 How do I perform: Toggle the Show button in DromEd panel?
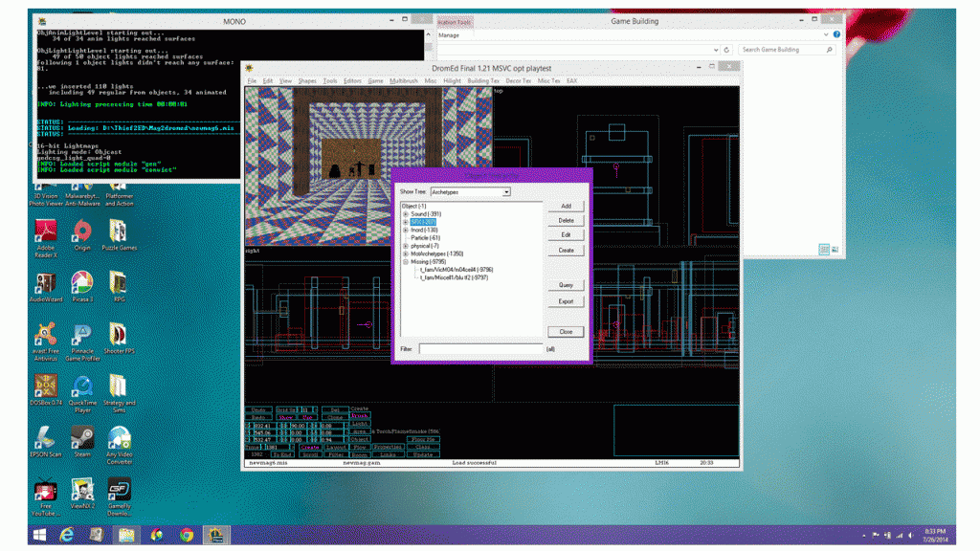(285, 417)
